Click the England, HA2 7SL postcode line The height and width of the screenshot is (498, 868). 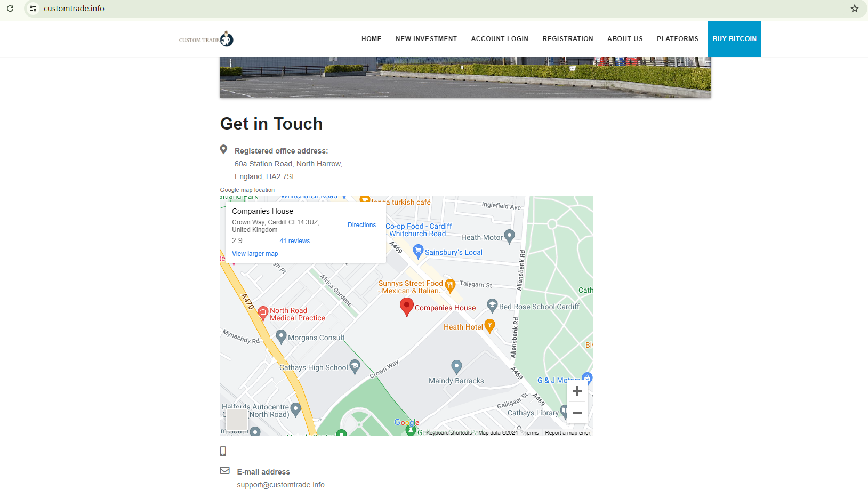point(265,176)
